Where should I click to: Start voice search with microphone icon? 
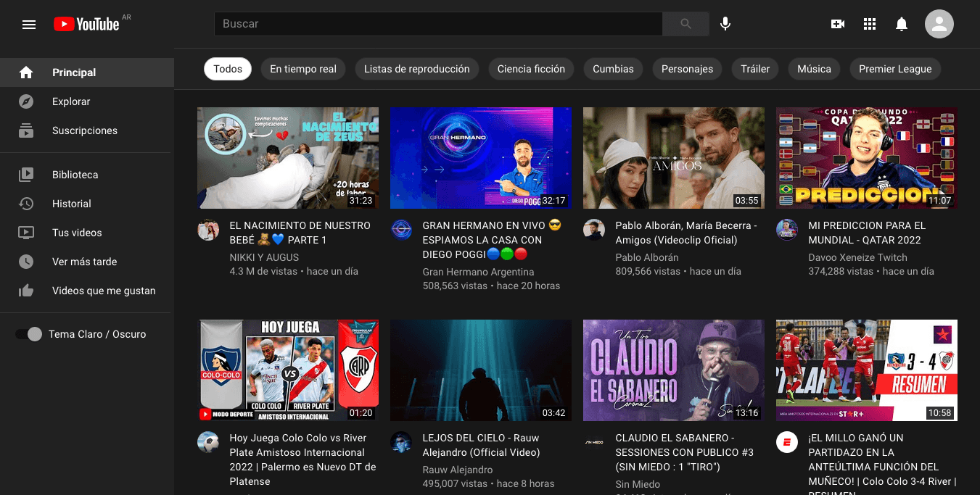click(725, 24)
